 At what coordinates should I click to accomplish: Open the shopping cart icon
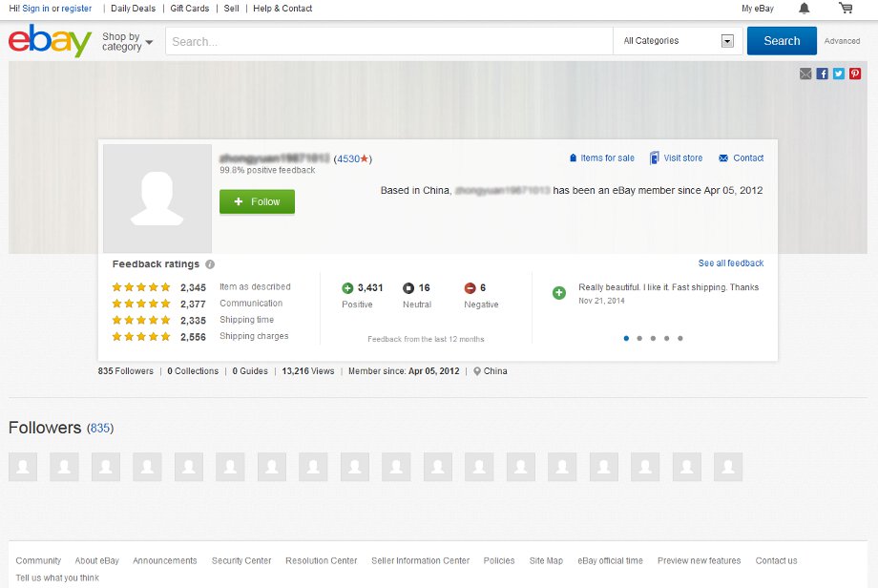pyautogui.click(x=846, y=8)
